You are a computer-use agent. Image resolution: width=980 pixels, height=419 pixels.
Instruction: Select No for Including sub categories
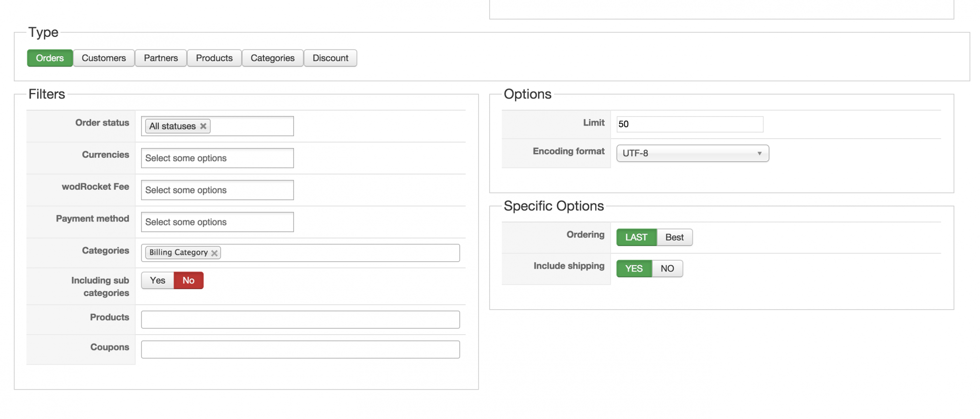(x=189, y=280)
